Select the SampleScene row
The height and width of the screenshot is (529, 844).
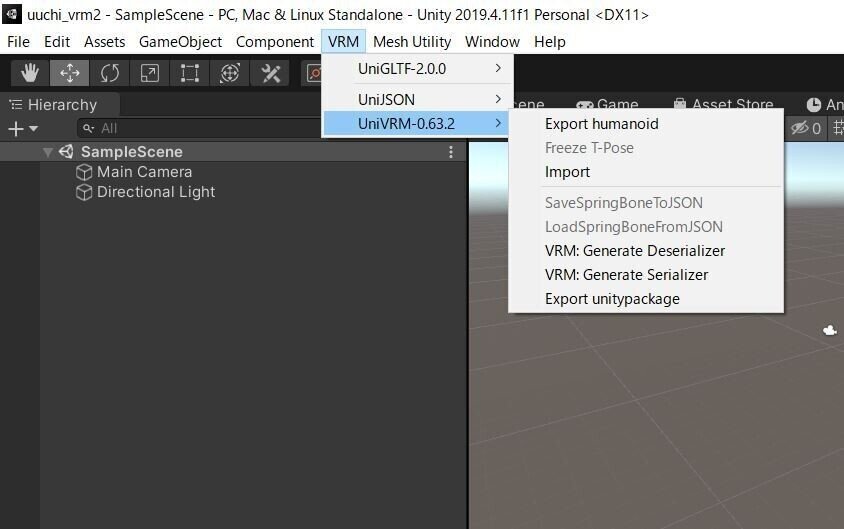pyautogui.click(x=234, y=152)
